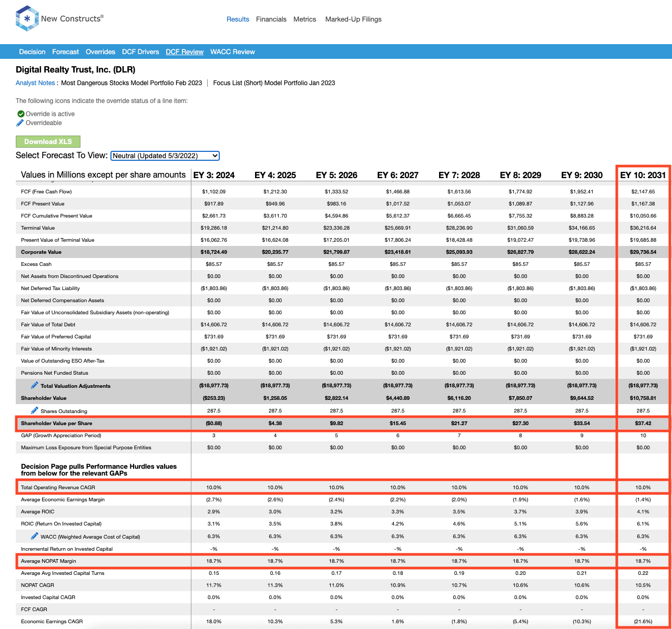Click the EY 10: 2031 column header
Viewport: 672px width, 629px height.
tap(643, 175)
